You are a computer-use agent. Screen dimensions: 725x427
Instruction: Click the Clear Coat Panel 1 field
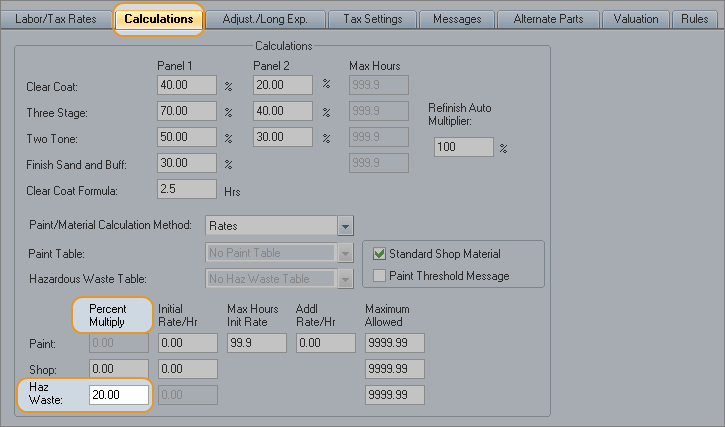187,86
